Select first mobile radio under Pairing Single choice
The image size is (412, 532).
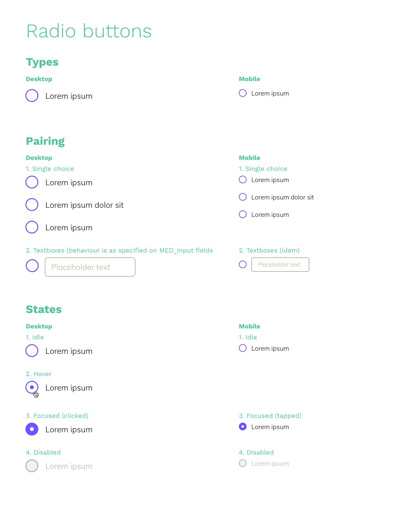coord(243,179)
